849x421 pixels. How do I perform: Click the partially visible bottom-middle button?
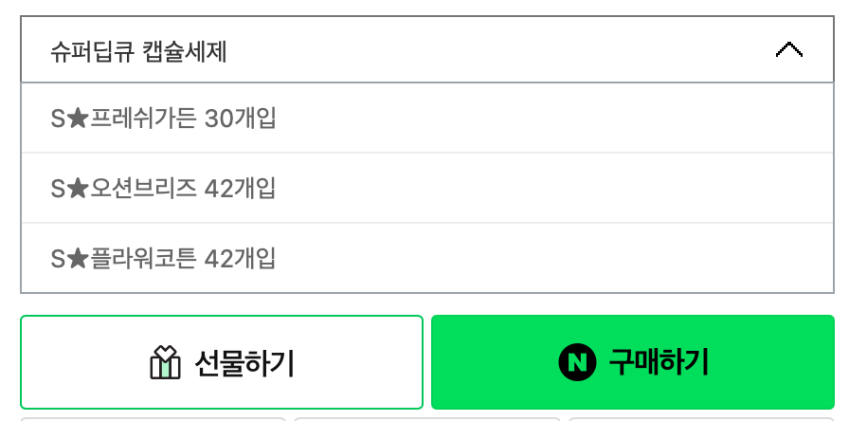[427, 418]
